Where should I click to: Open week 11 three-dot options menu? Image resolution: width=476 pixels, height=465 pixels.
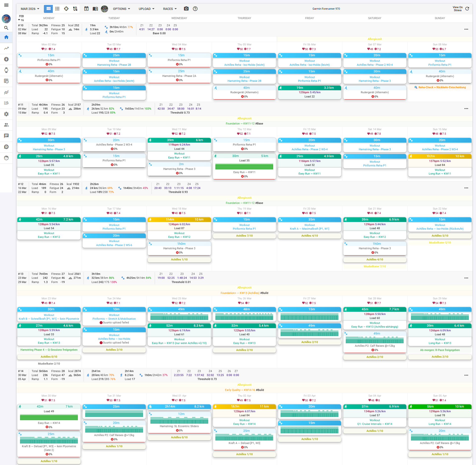click(x=466, y=109)
